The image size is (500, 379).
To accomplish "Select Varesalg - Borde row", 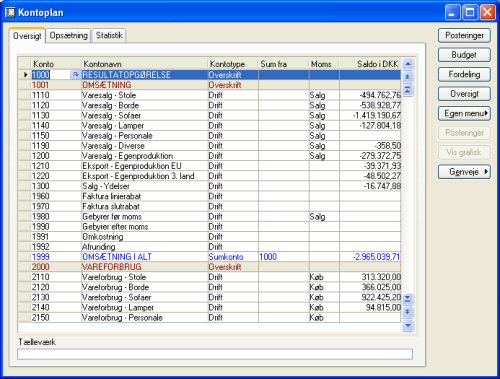I will pos(210,105).
